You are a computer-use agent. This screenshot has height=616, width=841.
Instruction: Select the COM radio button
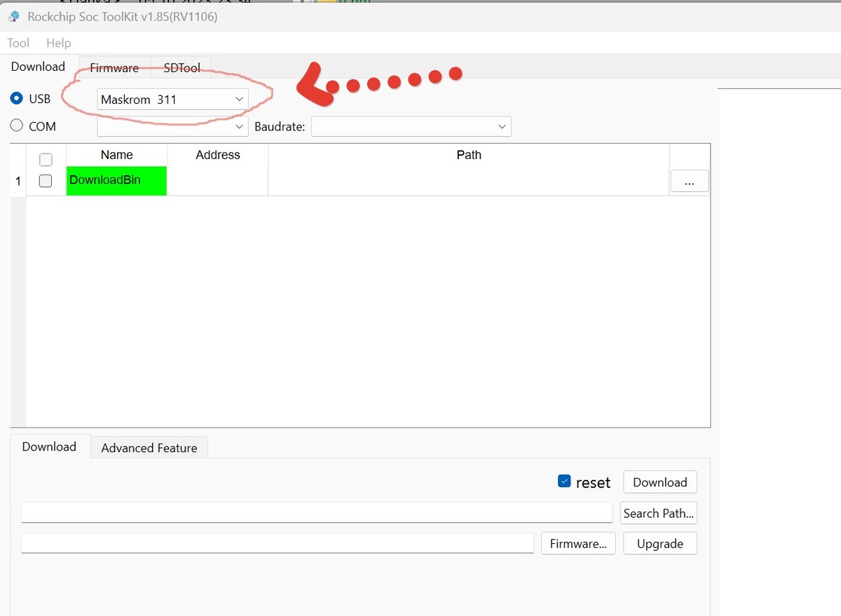(x=17, y=125)
